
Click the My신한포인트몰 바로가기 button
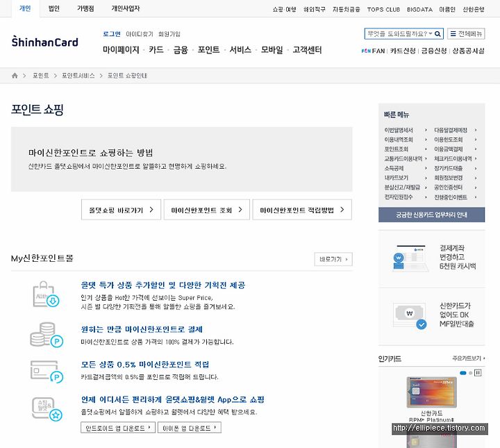point(333,259)
